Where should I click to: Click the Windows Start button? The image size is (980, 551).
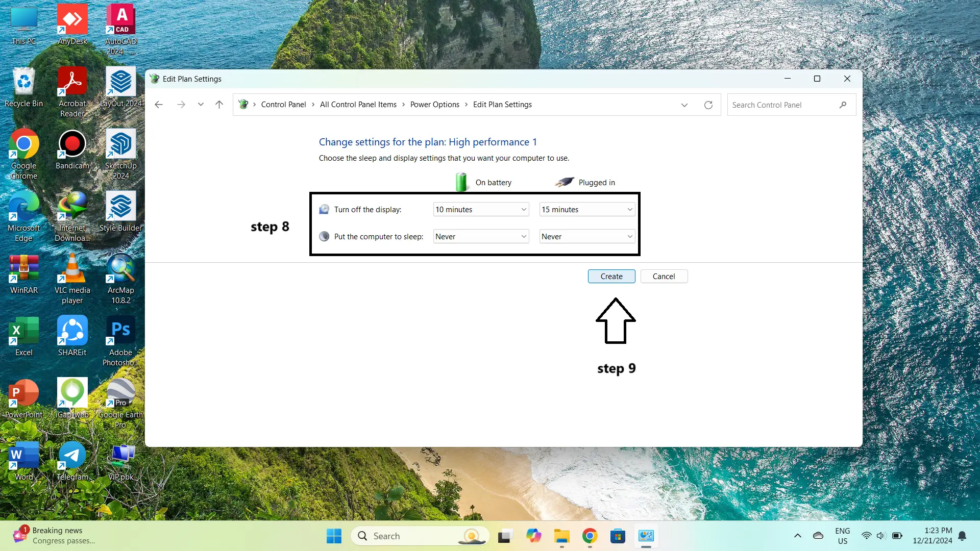pos(334,536)
